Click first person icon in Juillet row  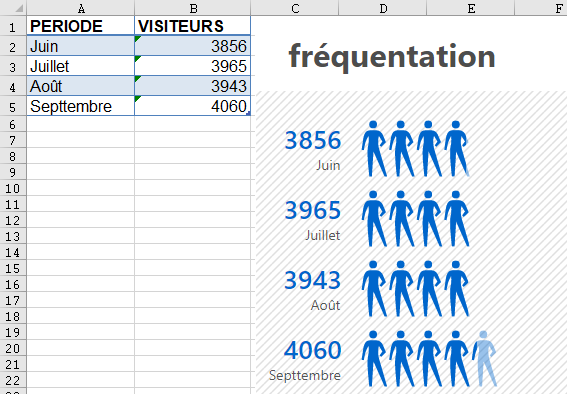coord(374,219)
